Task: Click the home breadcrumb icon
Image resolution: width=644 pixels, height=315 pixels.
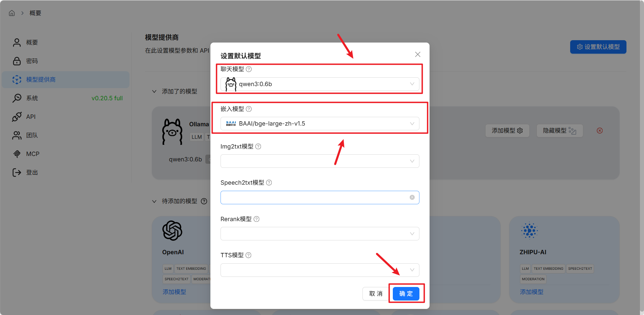Action: (12, 13)
